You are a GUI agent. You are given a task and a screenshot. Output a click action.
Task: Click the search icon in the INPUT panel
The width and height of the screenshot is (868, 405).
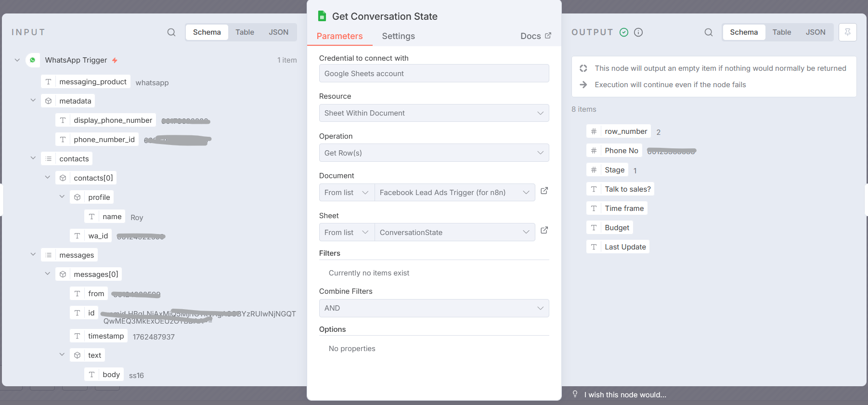[x=171, y=32]
